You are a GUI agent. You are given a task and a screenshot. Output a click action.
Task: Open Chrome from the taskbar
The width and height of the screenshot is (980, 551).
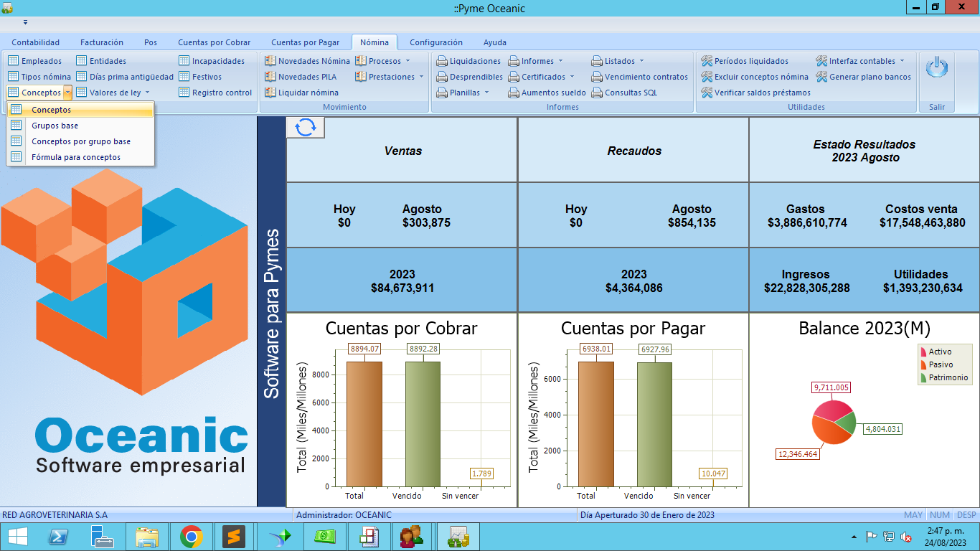pyautogui.click(x=191, y=536)
